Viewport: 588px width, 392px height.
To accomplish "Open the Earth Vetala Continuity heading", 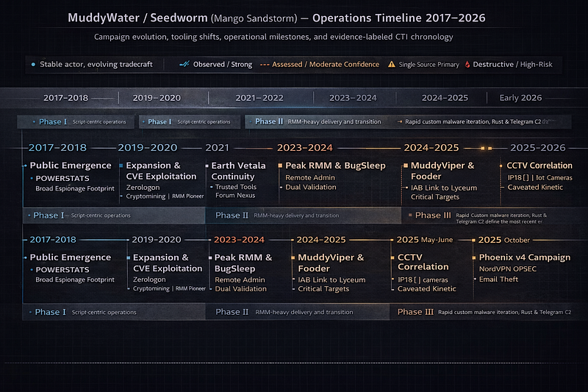I will coord(238,171).
